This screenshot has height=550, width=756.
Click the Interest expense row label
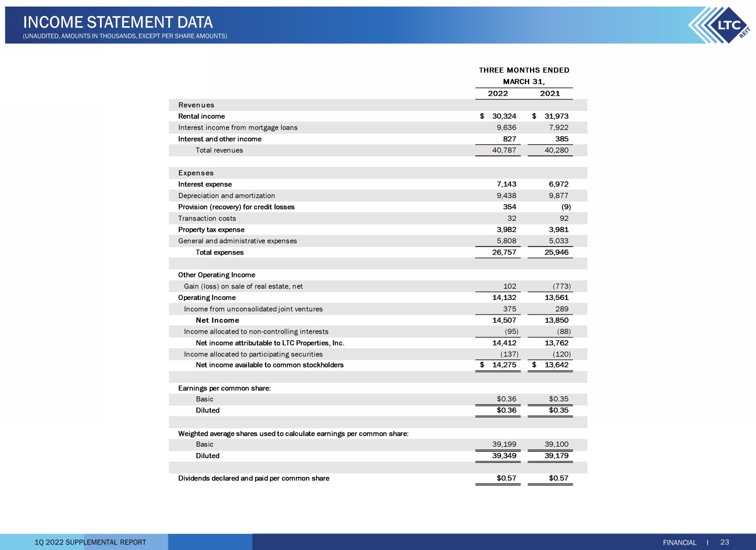pyautogui.click(x=205, y=185)
